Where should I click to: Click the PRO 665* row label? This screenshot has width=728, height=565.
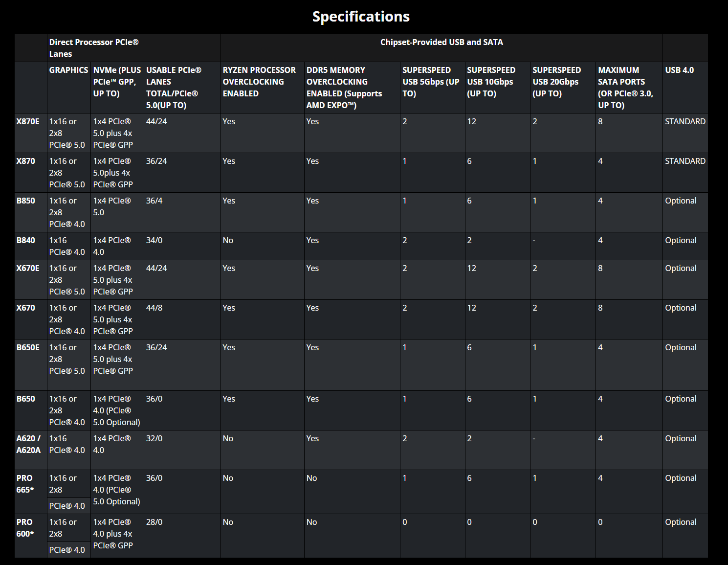pos(25,484)
